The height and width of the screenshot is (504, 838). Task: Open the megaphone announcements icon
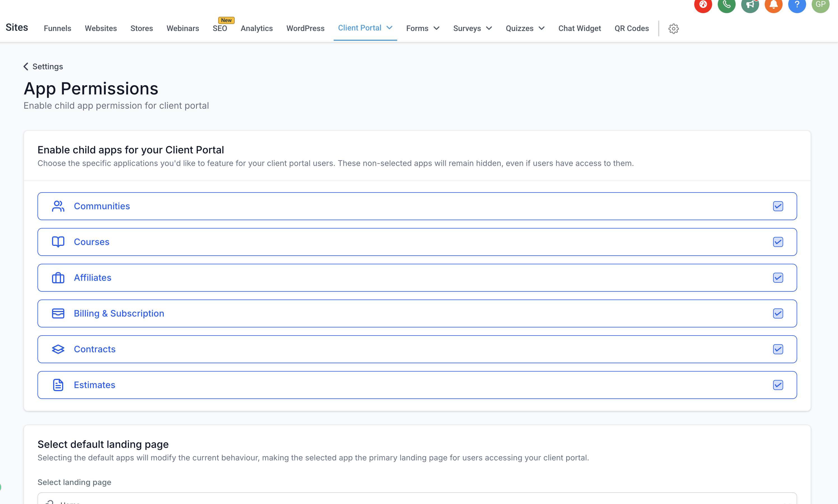click(x=750, y=5)
